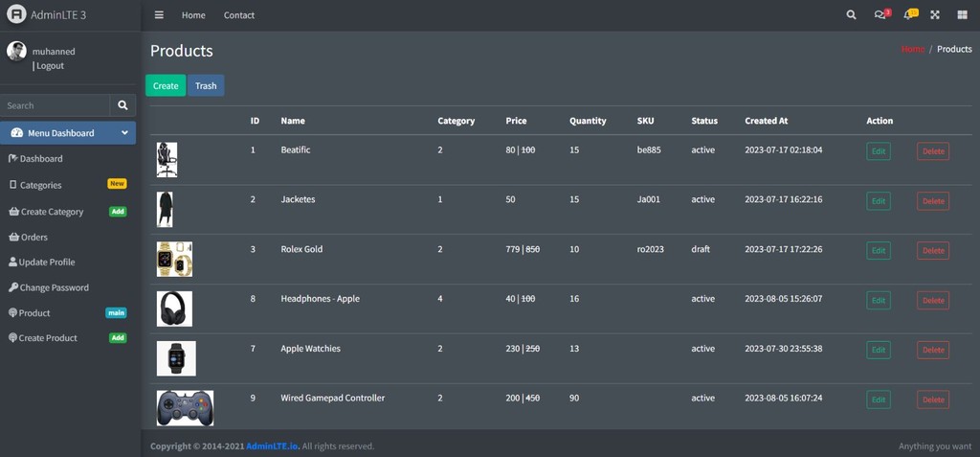Delete the Jacketes product
This screenshot has height=457, width=980.
pyautogui.click(x=932, y=201)
